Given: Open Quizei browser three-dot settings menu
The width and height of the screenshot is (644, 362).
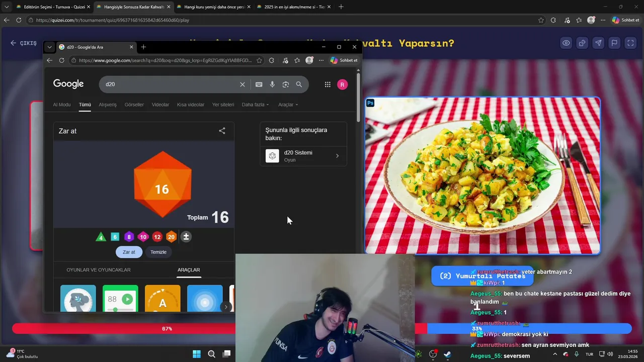Looking at the screenshot, I should (603, 20).
